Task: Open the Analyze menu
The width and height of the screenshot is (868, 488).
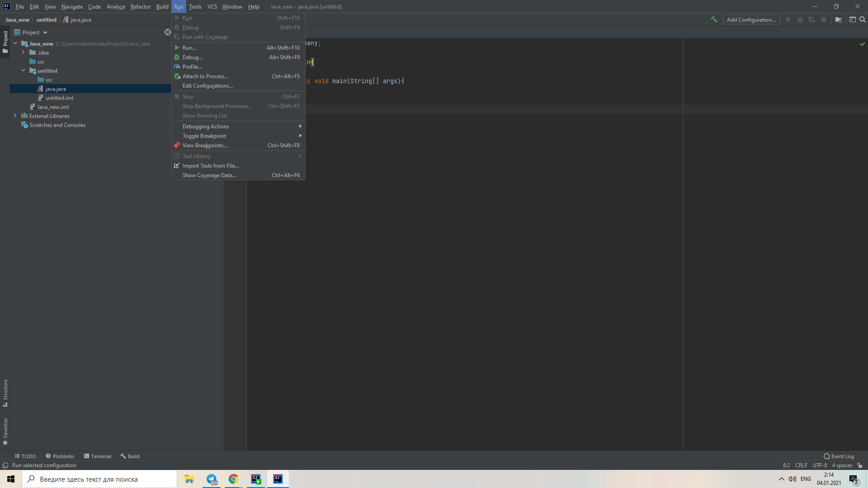Action: click(116, 6)
